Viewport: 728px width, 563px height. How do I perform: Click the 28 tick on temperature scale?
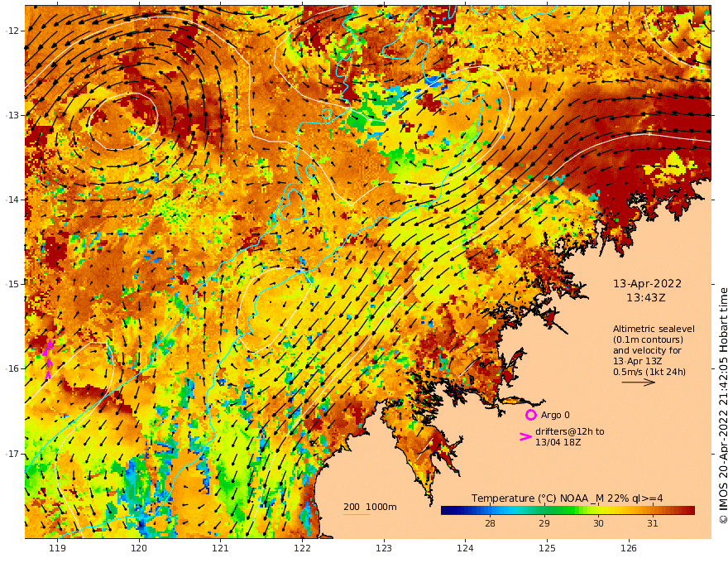(490, 523)
